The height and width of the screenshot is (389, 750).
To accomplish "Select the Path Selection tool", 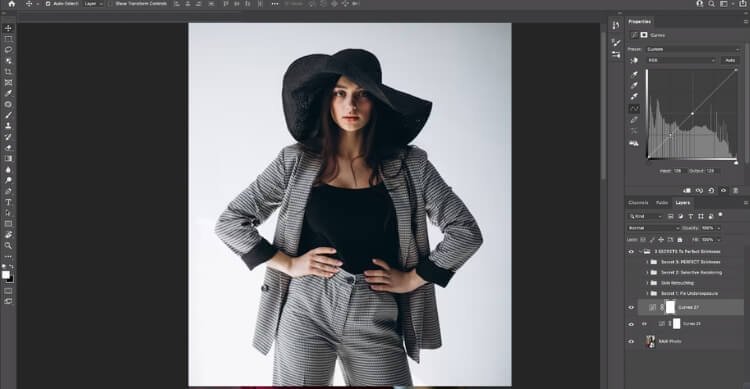I will tap(8, 213).
